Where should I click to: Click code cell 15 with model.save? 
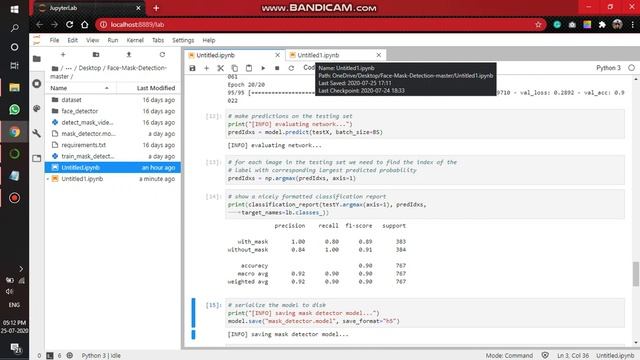425,313
